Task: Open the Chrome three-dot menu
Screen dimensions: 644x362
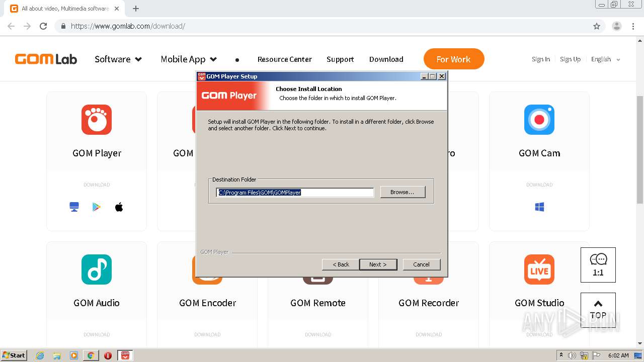Action: [633, 26]
